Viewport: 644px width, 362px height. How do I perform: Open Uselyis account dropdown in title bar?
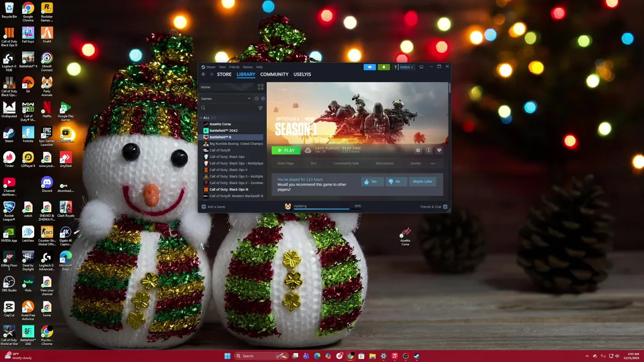pyautogui.click(x=407, y=67)
